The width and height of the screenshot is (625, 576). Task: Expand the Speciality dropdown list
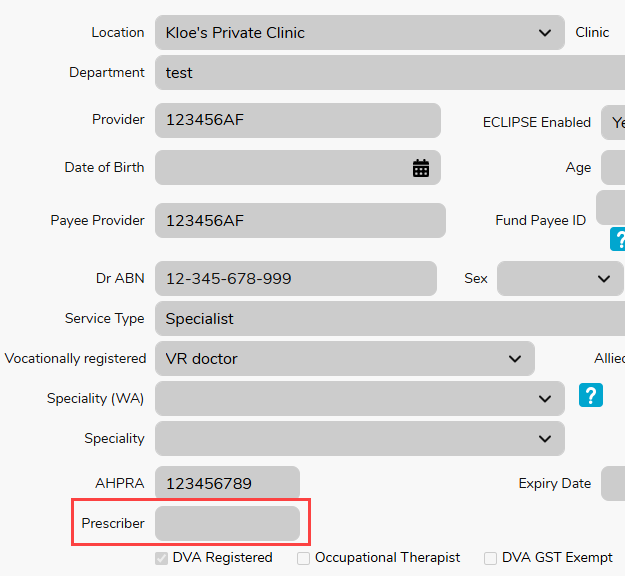pos(544,438)
